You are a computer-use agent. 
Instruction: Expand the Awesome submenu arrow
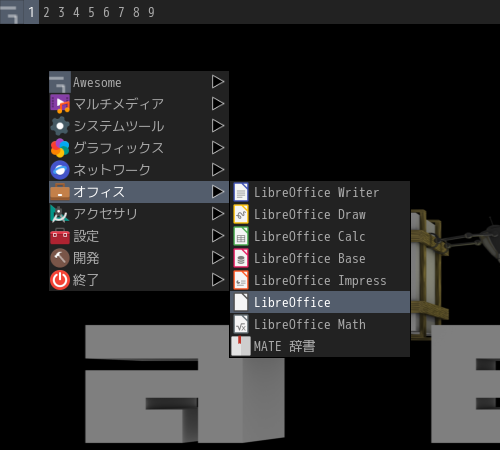(218, 82)
